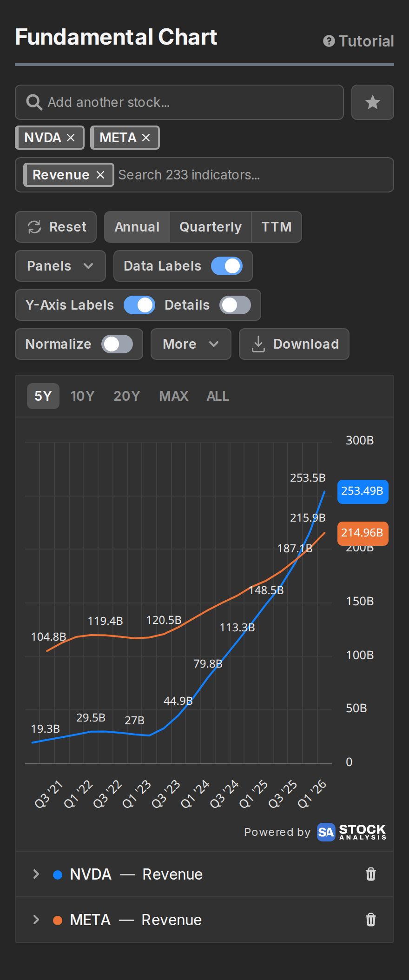Select the Annual period tab
This screenshot has height=980, width=409.
137,227
